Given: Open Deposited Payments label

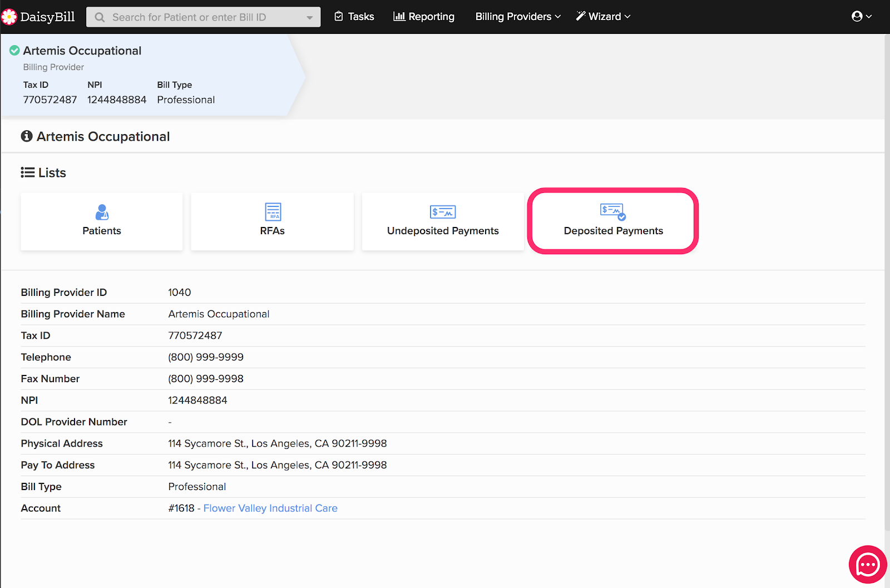Looking at the screenshot, I should coord(614,231).
